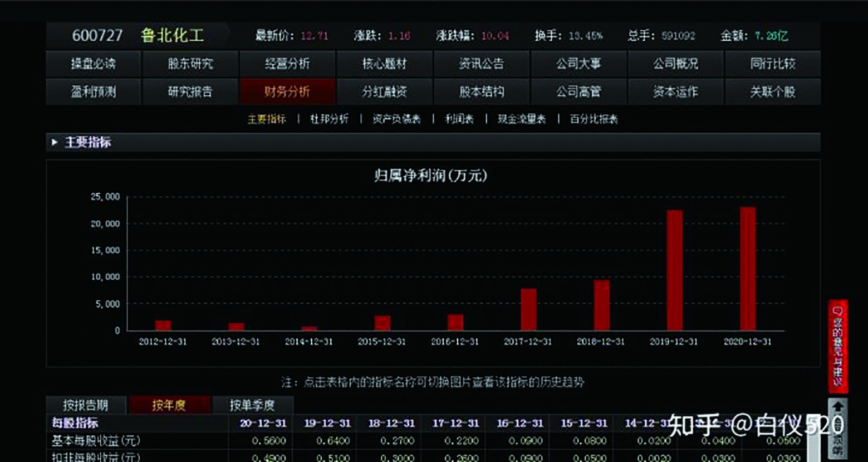Open the 核心题材 section
This screenshot has width=868, height=462.
[x=384, y=64]
